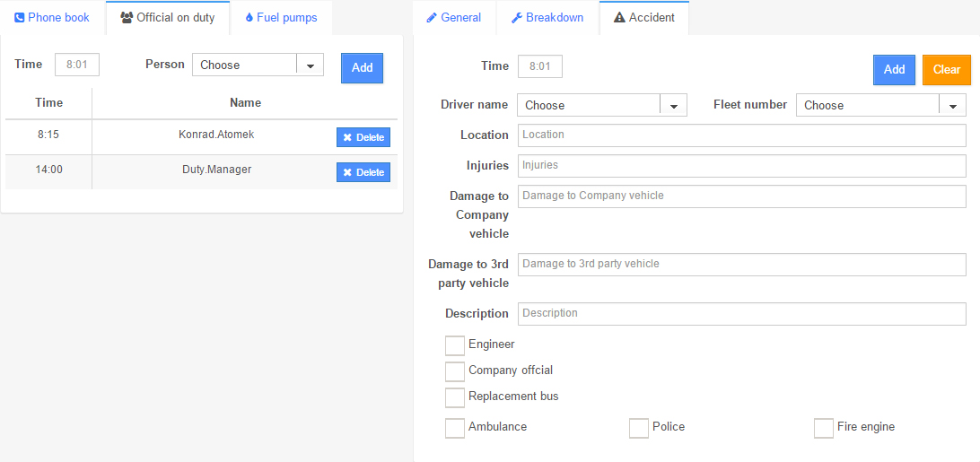
Task: Check the Engineer checkbox
Action: pos(455,345)
